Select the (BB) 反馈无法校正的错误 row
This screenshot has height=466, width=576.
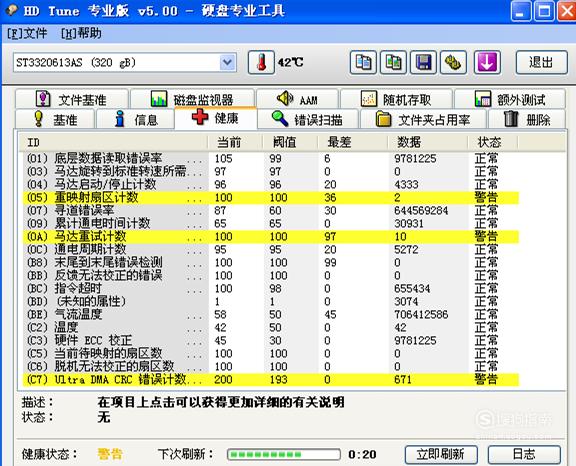tap(270, 275)
